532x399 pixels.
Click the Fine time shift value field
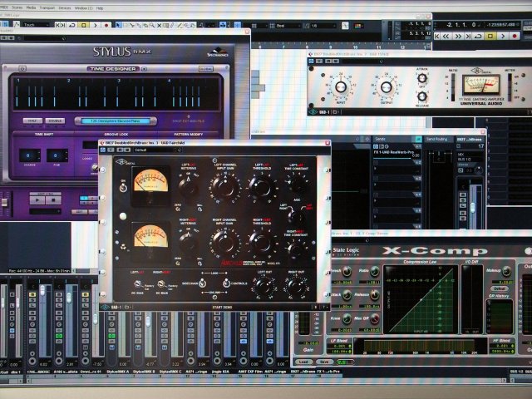pos(57,155)
